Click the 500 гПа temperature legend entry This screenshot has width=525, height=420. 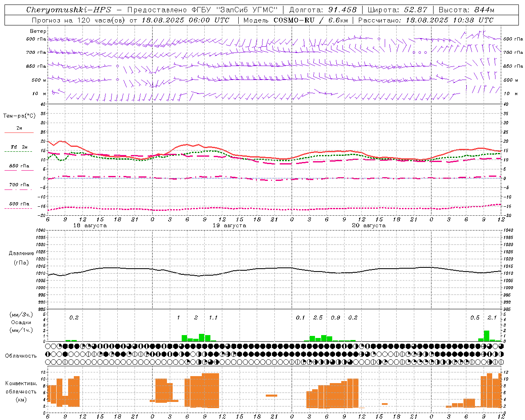(x=19, y=204)
